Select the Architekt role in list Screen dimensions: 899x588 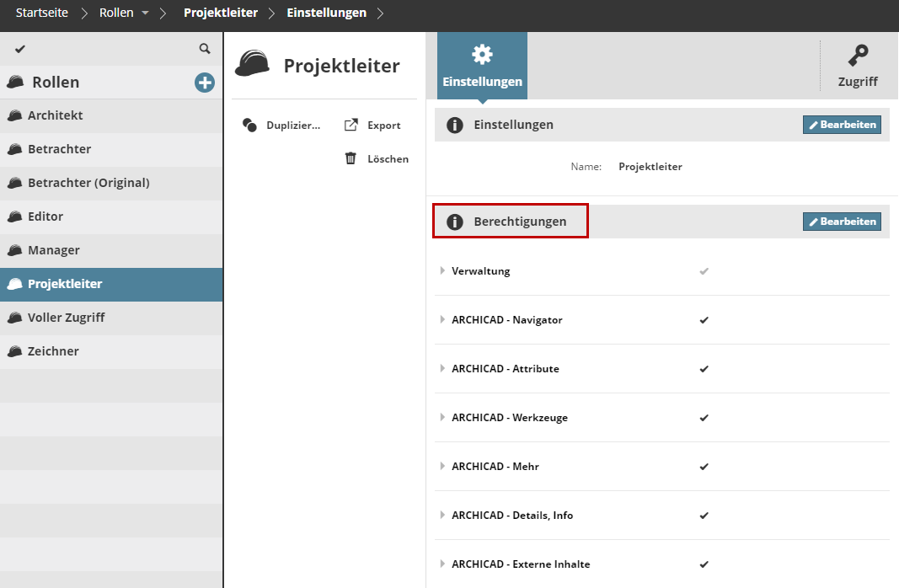[x=56, y=115]
